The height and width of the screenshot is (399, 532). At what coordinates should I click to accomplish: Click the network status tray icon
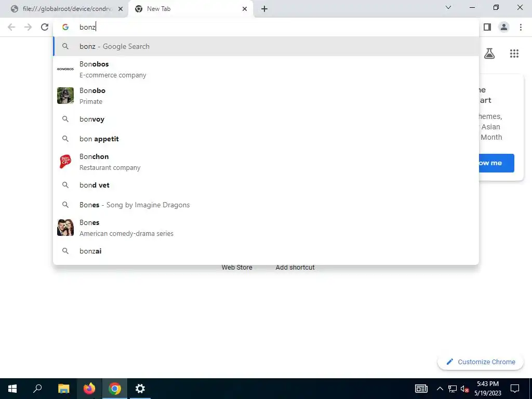click(x=453, y=389)
